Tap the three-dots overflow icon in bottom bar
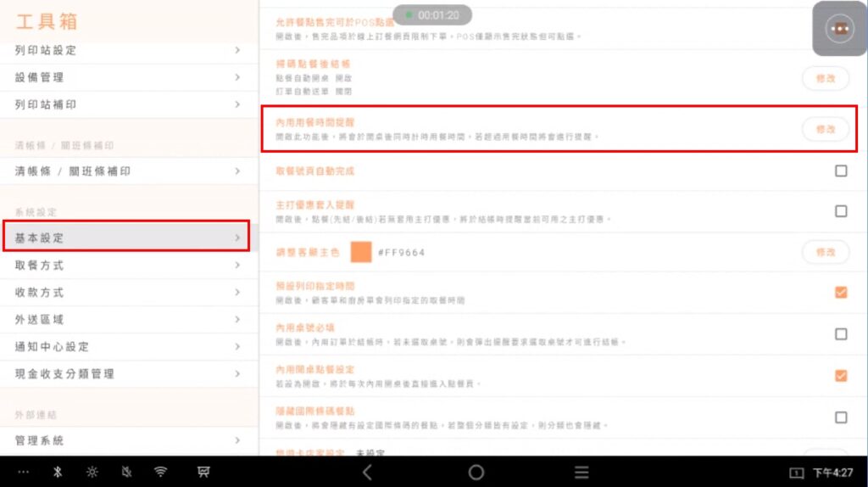The height and width of the screenshot is (487, 868). coord(23,472)
